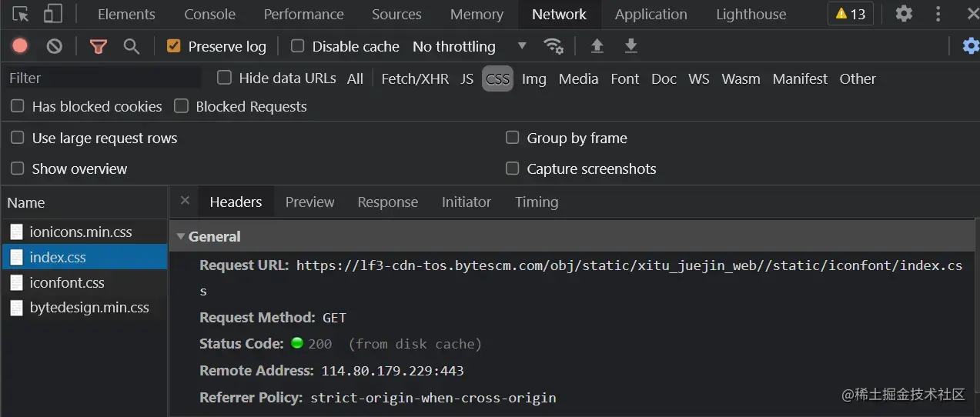Select the Network panel tab
Image resolution: width=980 pixels, height=417 pixels.
559,14
